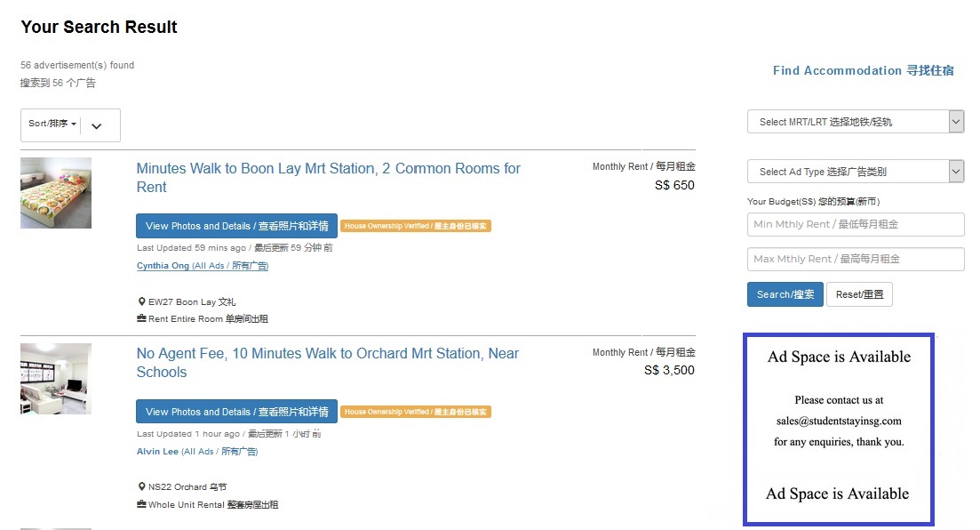Click the House Ownership Verified badge on Orchard listing
Screen dimensions: 980x530
(x=416, y=412)
